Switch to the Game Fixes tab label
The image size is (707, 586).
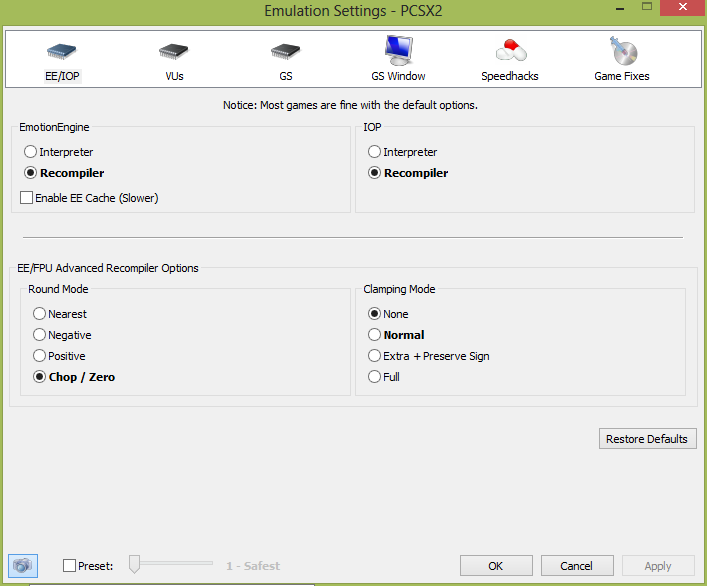pos(622,76)
